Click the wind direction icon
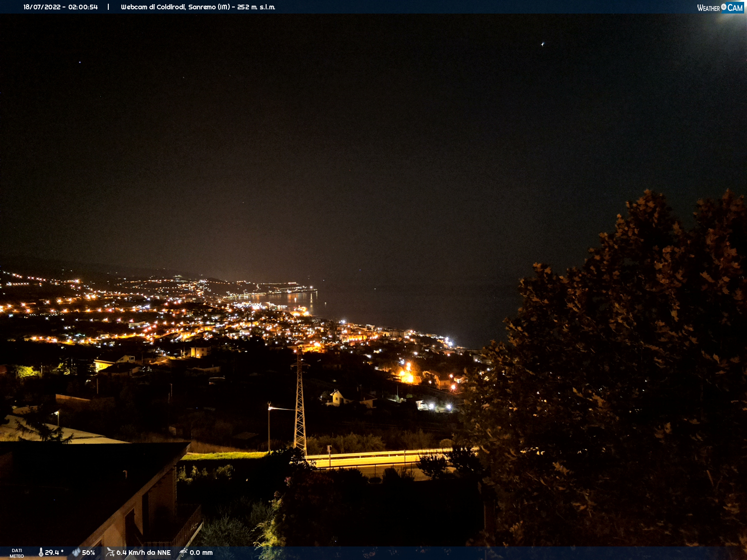The height and width of the screenshot is (560, 747). coord(110,553)
